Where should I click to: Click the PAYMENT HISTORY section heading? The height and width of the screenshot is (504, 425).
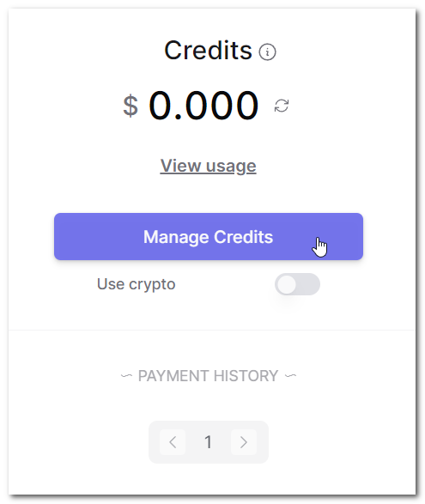(x=209, y=376)
